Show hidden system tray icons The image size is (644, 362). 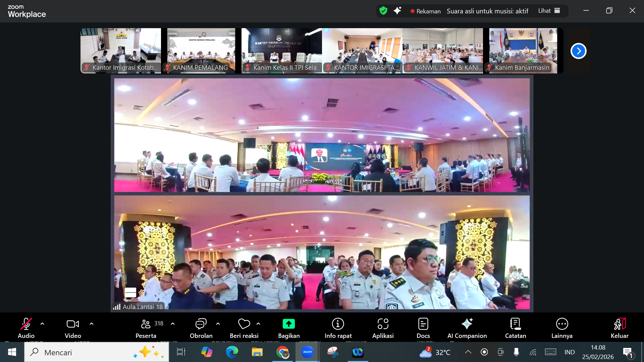(x=468, y=352)
